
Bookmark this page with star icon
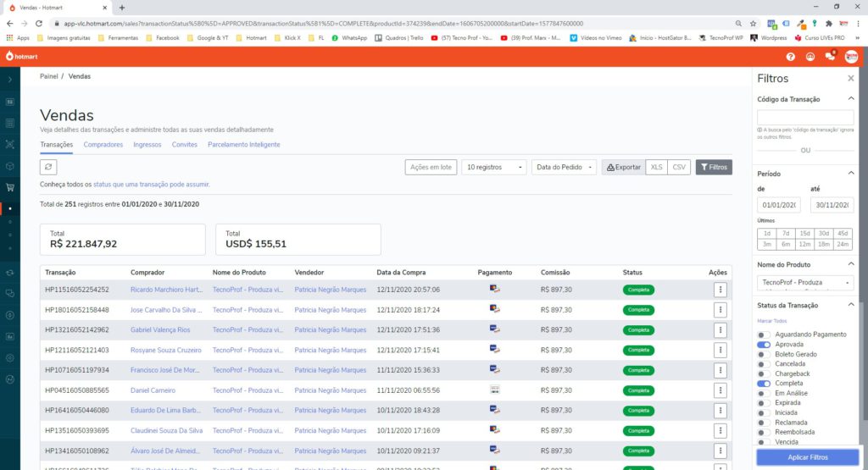point(753,23)
